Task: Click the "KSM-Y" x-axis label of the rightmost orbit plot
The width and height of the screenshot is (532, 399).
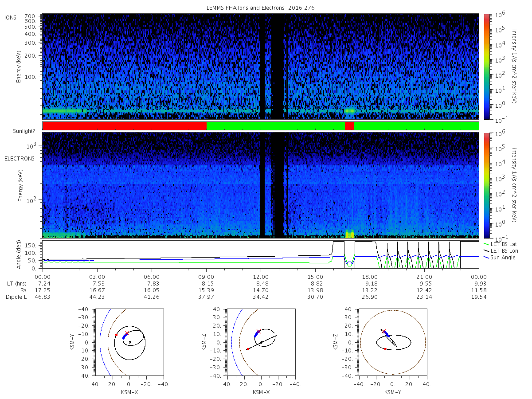Action: [393, 392]
